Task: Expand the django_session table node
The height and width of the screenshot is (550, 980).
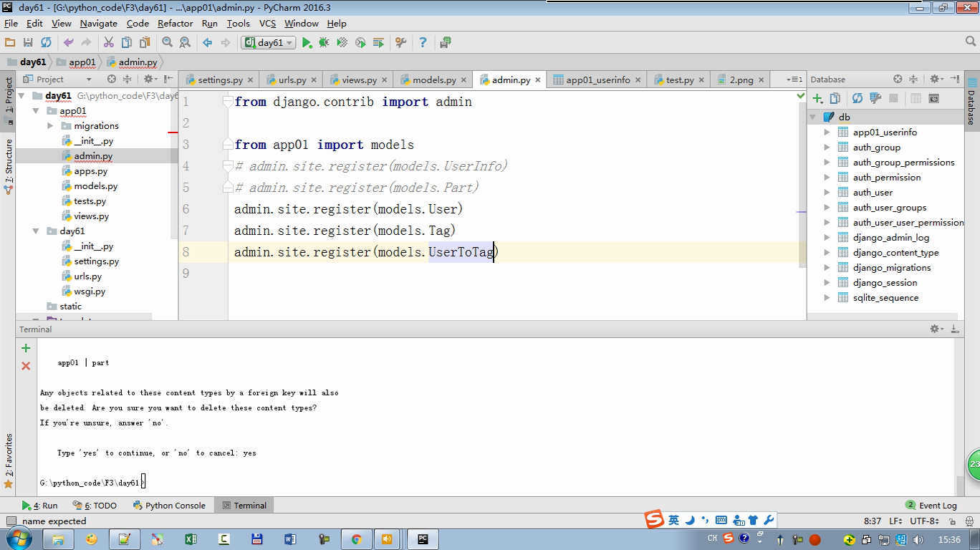Action: (827, 282)
